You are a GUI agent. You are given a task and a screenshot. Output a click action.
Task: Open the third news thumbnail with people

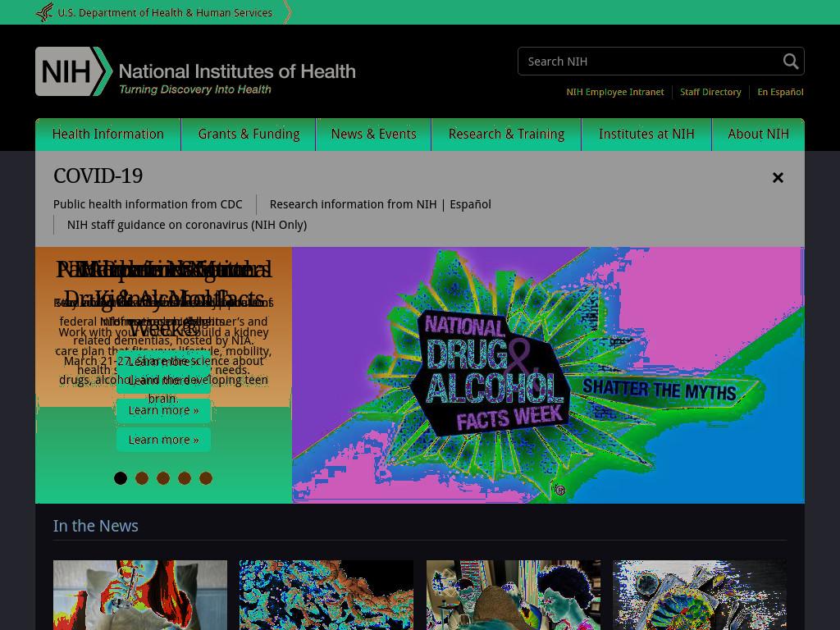click(514, 596)
